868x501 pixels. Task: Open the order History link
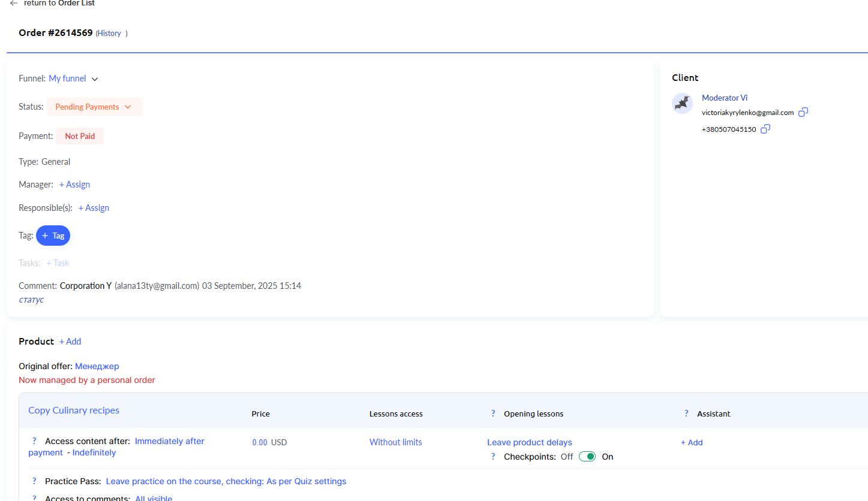(109, 34)
